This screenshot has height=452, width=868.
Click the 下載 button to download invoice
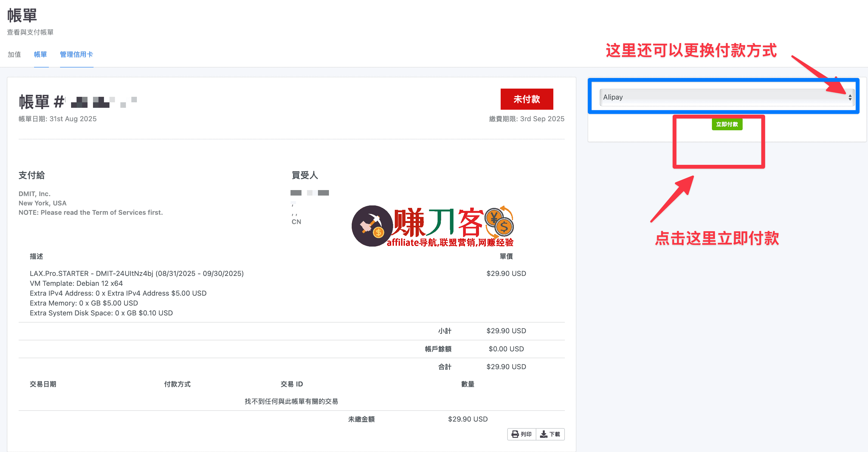[551, 434]
